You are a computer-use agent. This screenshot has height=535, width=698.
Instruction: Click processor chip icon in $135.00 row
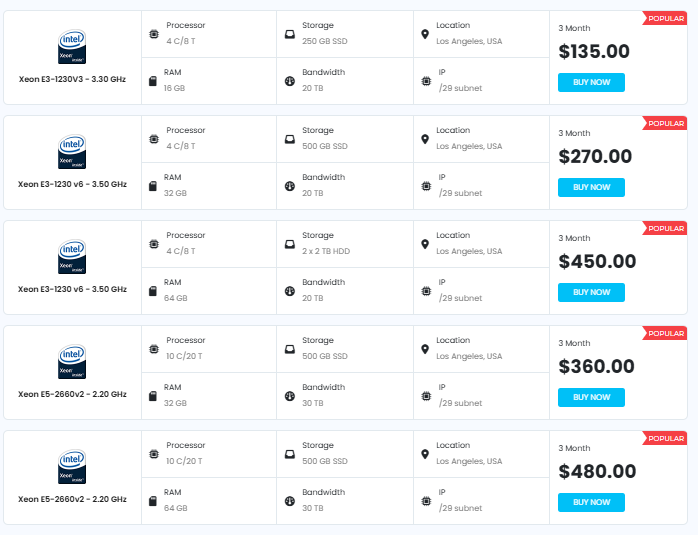point(153,34)
